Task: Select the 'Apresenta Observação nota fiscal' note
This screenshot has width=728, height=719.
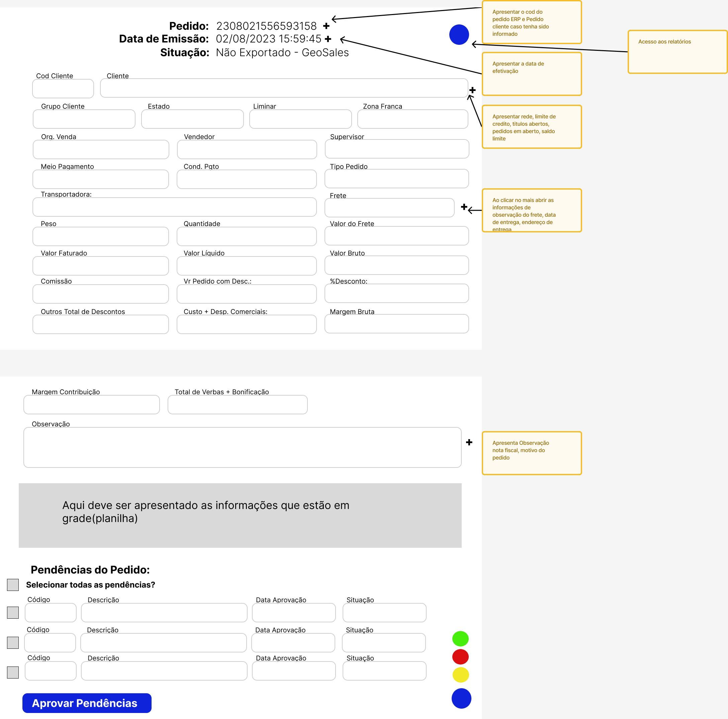Action: pyautogui.click(x=532, y=453)
